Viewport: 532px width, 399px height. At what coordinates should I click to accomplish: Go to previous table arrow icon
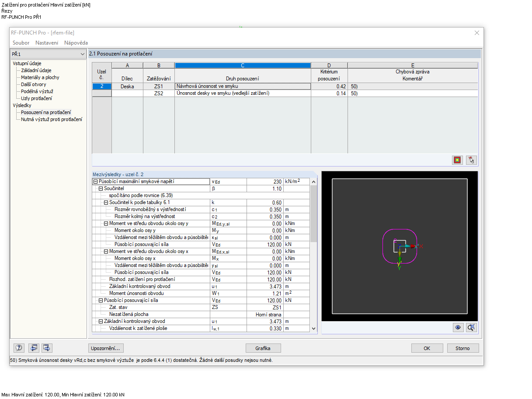34,348
